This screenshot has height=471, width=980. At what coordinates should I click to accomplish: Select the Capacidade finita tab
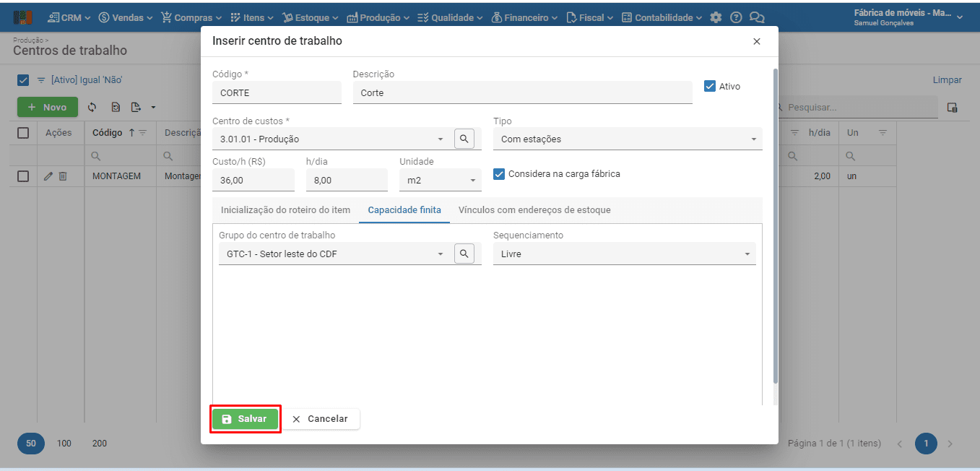point(404,210)
